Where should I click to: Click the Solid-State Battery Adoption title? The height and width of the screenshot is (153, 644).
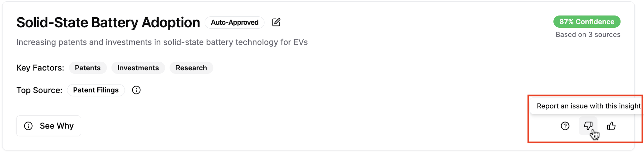click(108, 22)
